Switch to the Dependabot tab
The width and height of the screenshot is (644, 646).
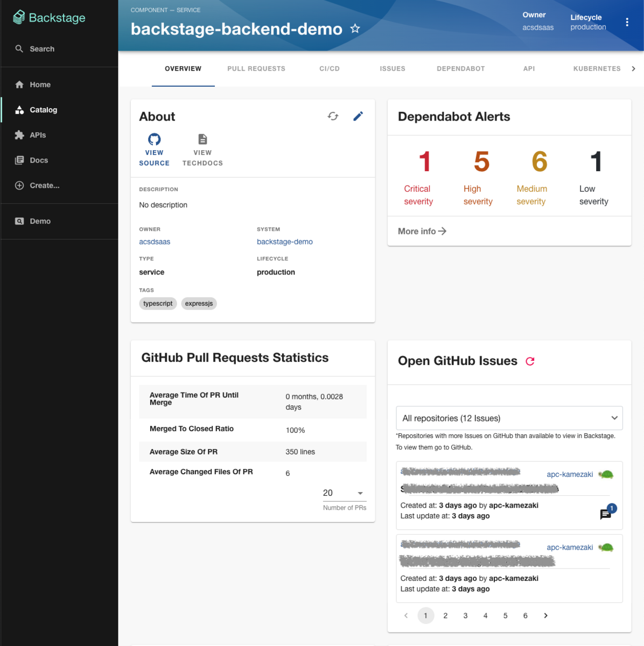[460, 68]
